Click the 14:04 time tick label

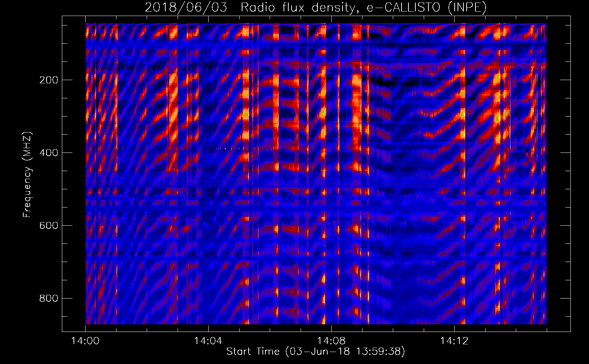click(x=208, y=341)
